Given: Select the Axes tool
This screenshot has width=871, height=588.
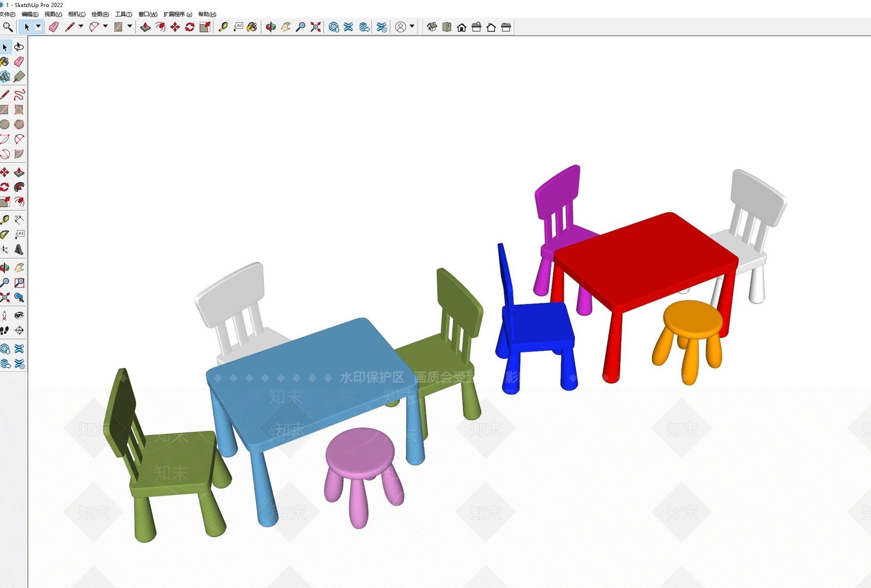Looking at the screenshot, I should (x=5, y=249).
